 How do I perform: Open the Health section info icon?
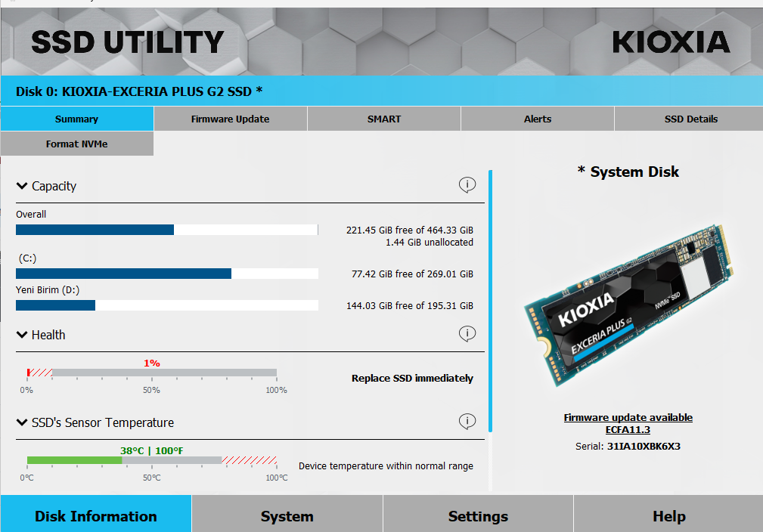click(x=467, y=333)
